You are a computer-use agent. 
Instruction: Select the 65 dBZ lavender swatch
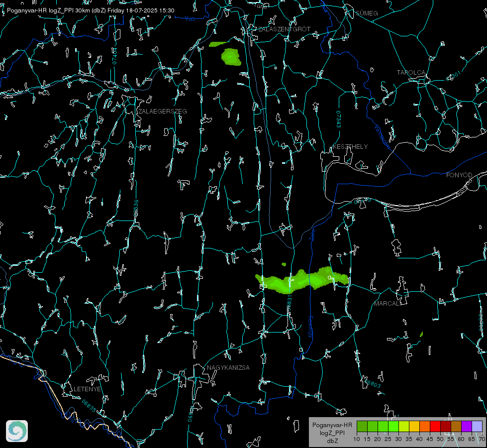477,426
